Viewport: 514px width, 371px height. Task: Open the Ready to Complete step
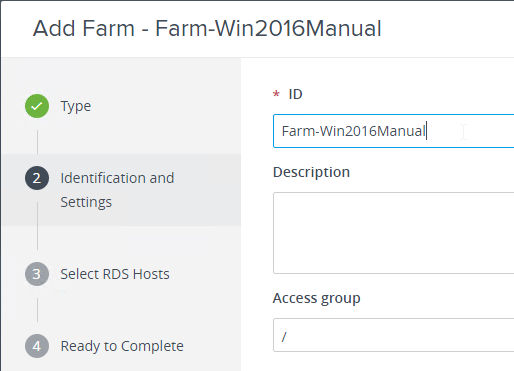(x=122, y=346)
